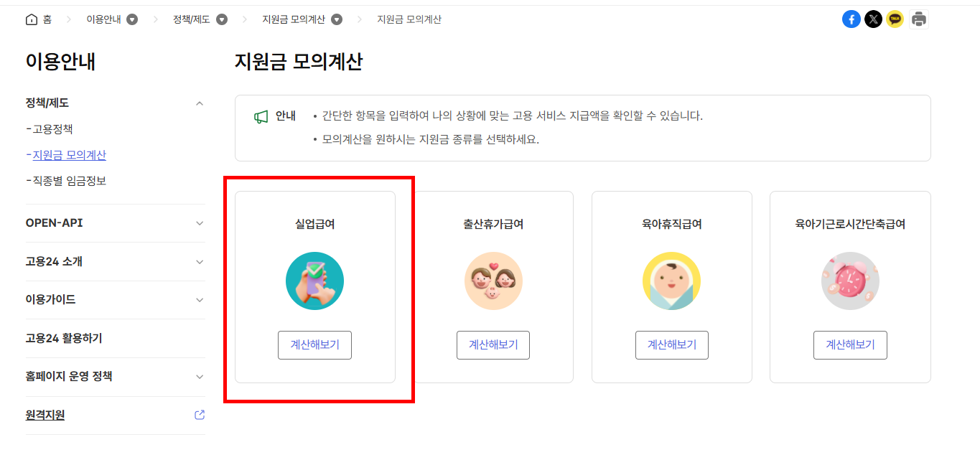Share the page via the KakaoTalk icon
The height and width of the screenshot is (460, 980).
(x=895, y=19)
